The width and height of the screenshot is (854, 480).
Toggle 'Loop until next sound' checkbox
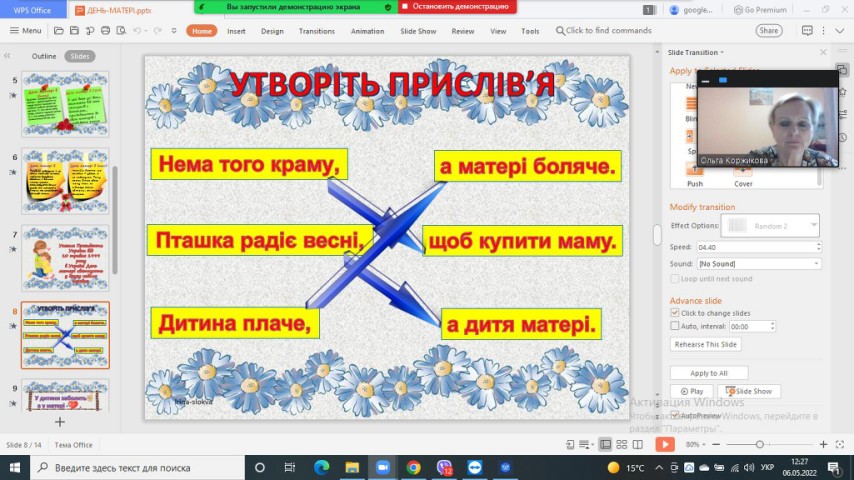coord(675,279)
